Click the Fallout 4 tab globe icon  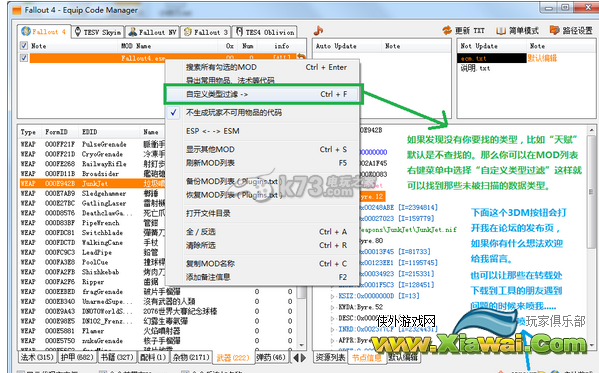click(x=26, y=31)
